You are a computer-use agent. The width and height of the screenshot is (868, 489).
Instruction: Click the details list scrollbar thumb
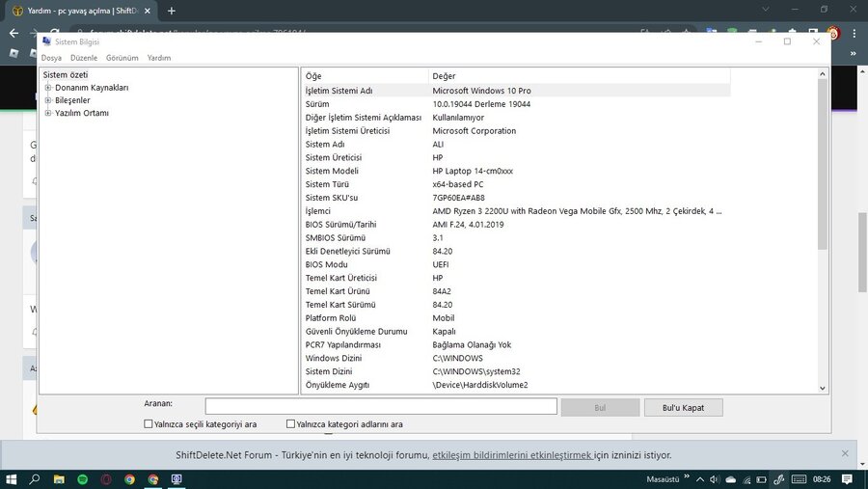pyautogui.click(x=822, y=164)
